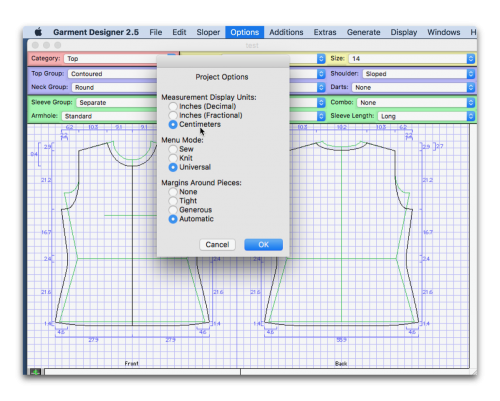Open the Top Group dropdown showing Contoured

pos(113,74)
